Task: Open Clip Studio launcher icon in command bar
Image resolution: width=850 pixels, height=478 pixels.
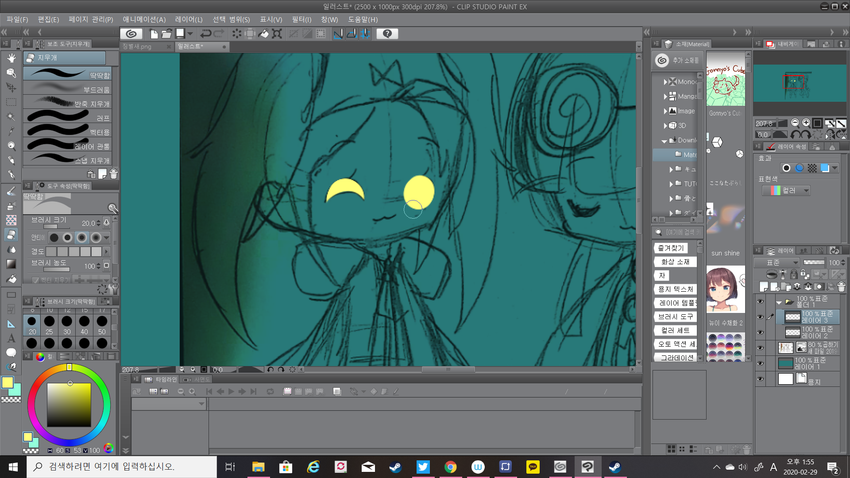Action: click(131, 34)
